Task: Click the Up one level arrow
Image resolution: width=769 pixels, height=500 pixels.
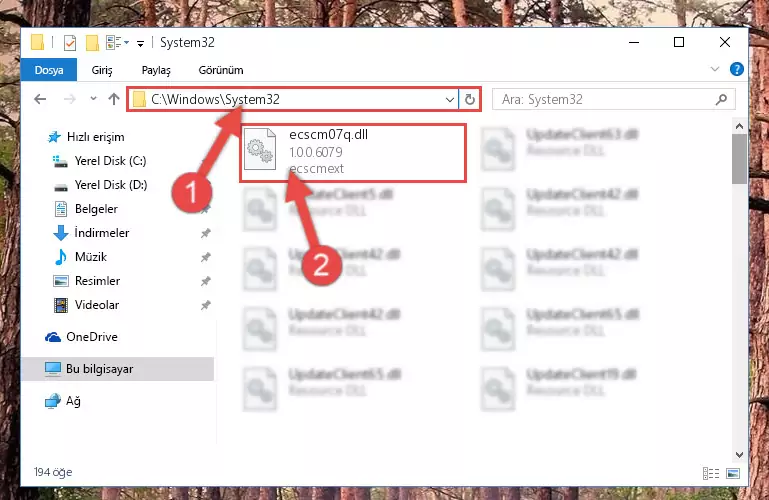Action: [x=114, y=100]
